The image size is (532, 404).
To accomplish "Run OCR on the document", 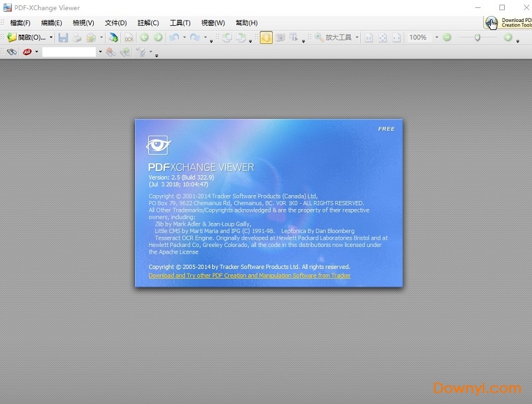I will pyautogui.click(x=128, y=37).
